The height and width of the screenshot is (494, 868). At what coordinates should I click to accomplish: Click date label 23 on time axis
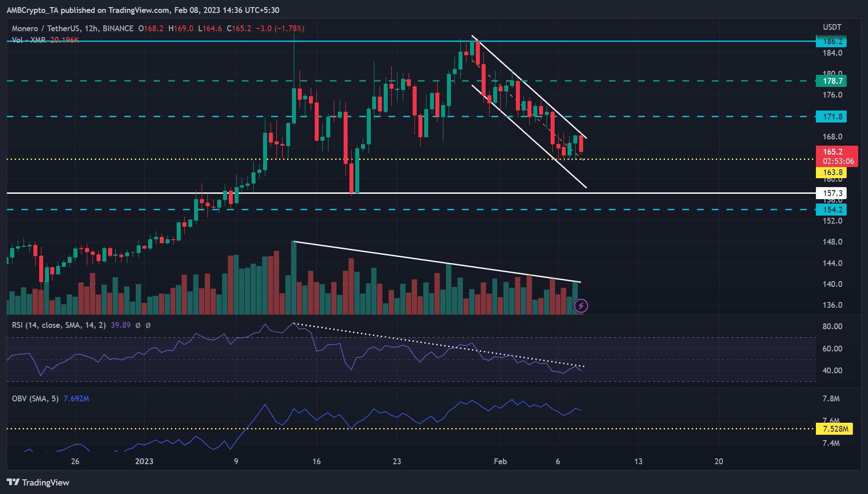tap(397, 461)
